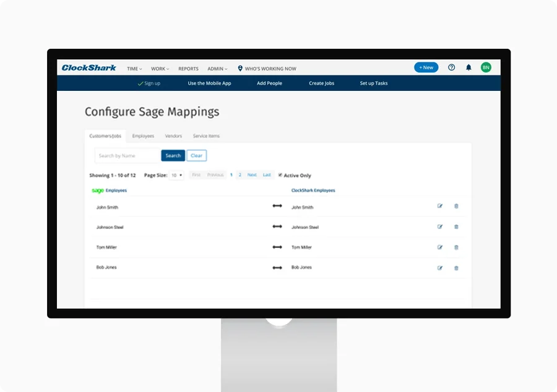
Task: Focus the Search by Name field
Action: [x=127, y=155]
